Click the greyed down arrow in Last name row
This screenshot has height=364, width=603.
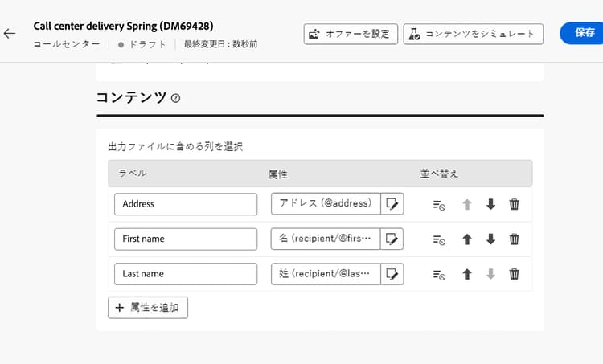pos(490,274)
